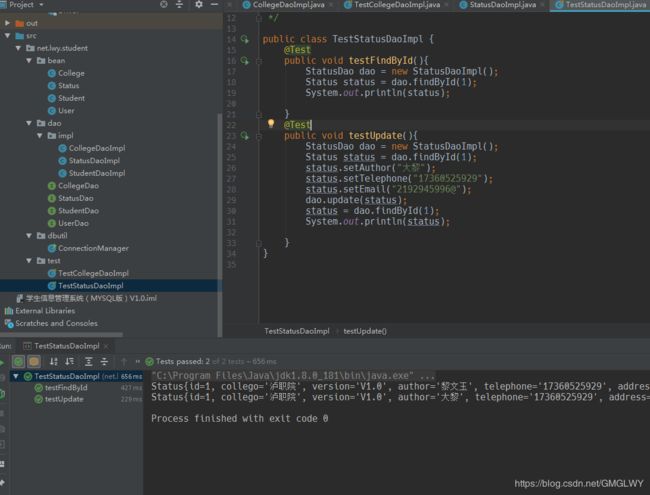650x495 pixels.
Task: Click the locate-file target icon in Project header
Action: coord(164,4)
